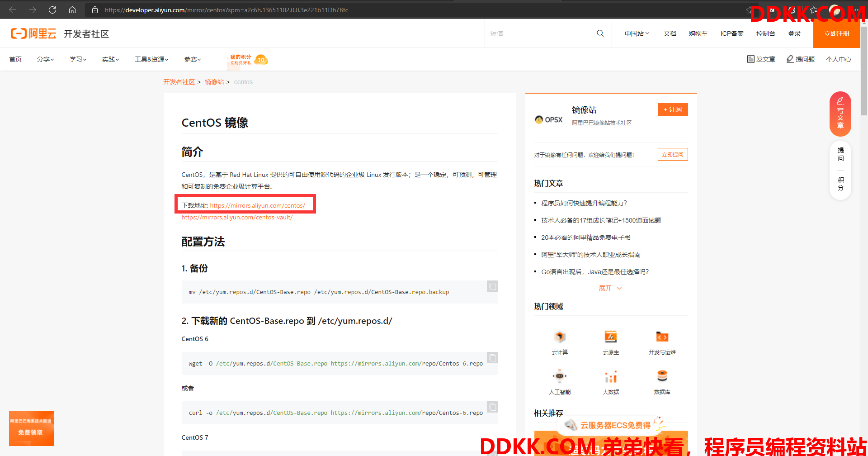
Task: Open the 首页 menu item
Action: [15, 59]
